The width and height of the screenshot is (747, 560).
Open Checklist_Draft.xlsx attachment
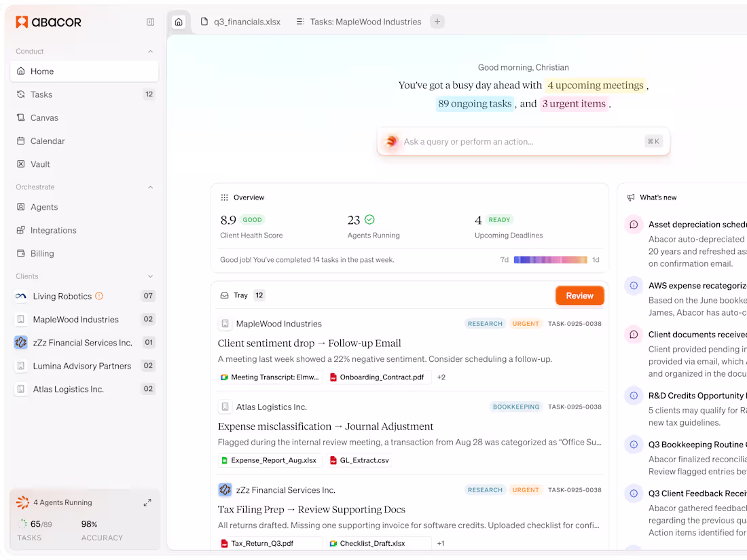tap(379, 543)
